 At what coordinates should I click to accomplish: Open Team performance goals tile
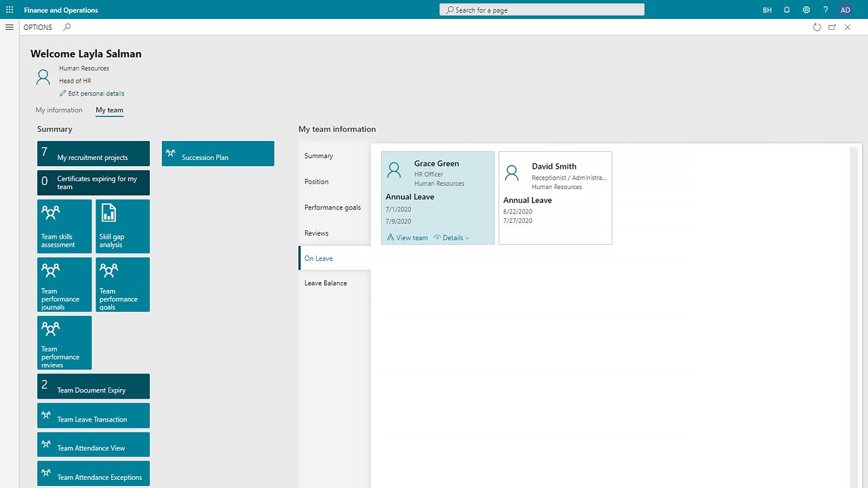(x=123, y=285)
